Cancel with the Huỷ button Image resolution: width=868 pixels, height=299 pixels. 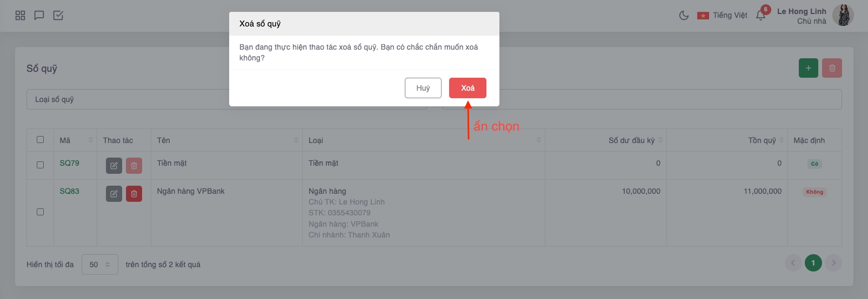tap(423, 88)
